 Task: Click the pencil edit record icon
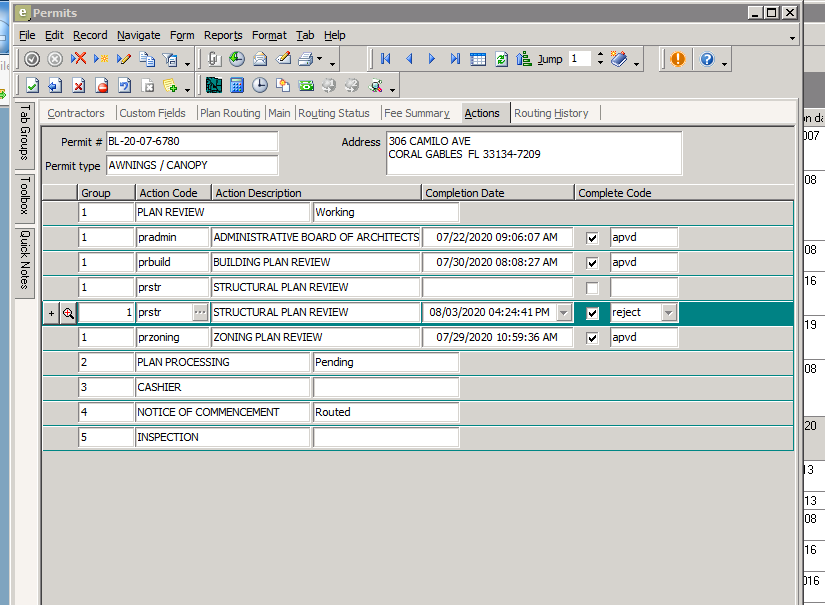click(x=124, y=59)
